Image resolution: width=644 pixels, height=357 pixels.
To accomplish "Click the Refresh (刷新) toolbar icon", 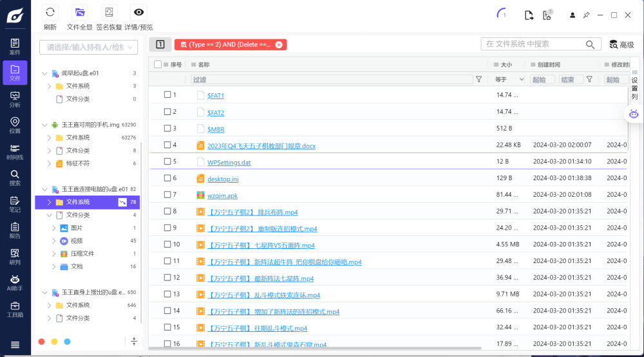I will pyautogui.click(x=50, y=13).
